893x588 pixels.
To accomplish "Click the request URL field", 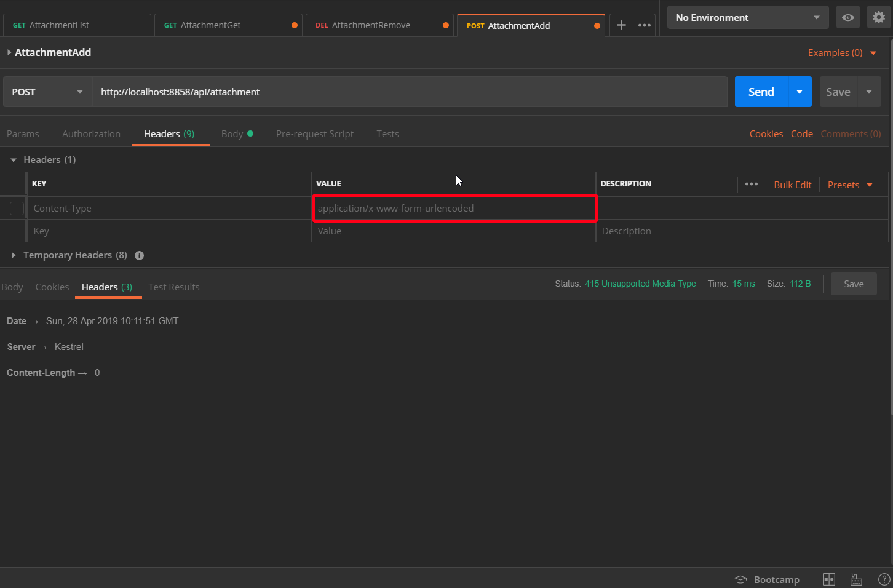I will point(410,92).
